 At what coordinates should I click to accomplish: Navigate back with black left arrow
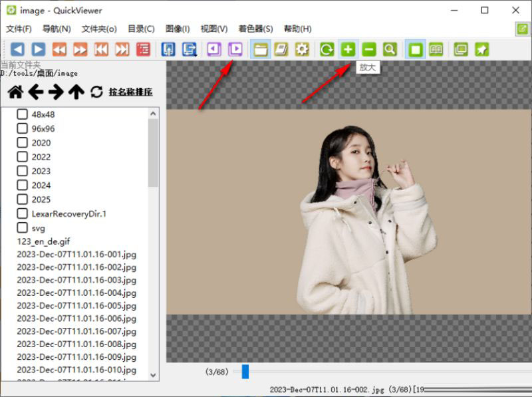[36, 92]
